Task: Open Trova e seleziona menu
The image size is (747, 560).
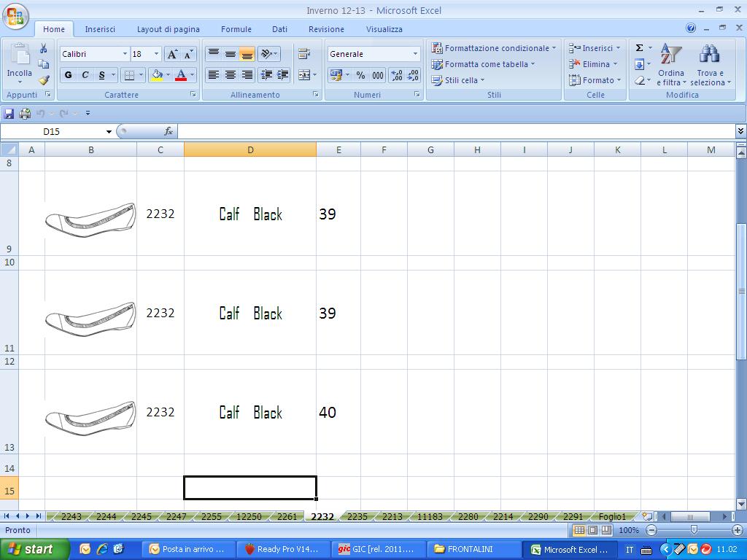Action: click(x=710, y=64)
